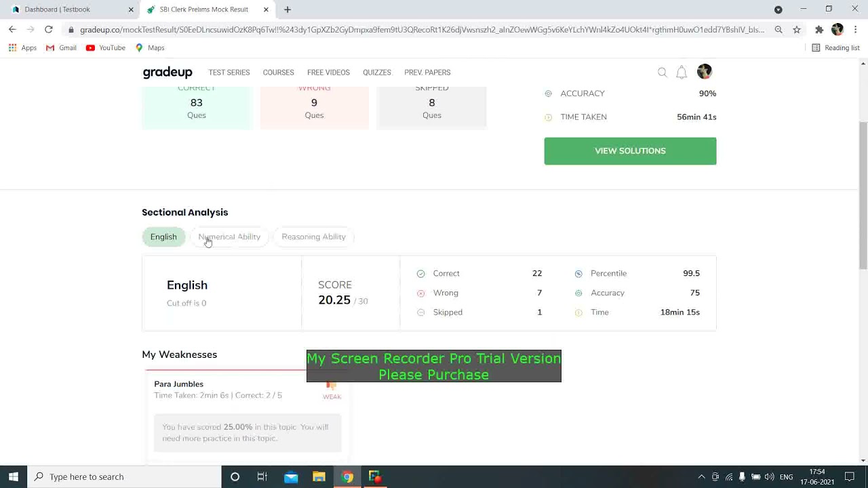Image resolution: width=868 pixels, height=488 pixels.
Task: Open the Reading list
Action: pyautogui.click(x=836, y=47)
